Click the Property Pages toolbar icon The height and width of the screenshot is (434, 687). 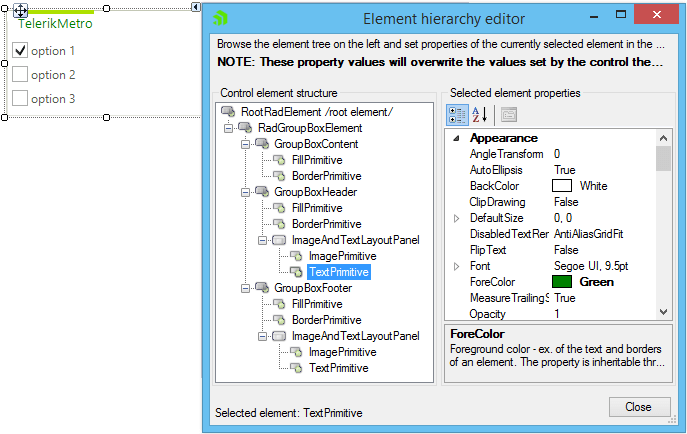[x=509, y=115]
